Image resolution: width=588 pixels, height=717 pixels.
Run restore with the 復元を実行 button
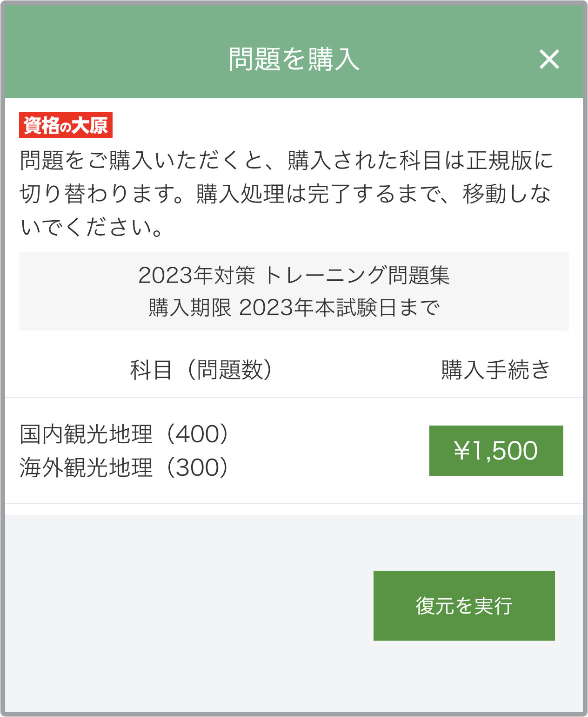464,606
